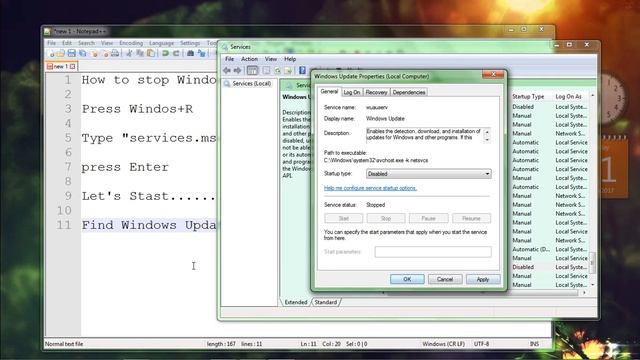The image size is (640, 360).
Task: Open the View menu in Services
Action: 271,59
